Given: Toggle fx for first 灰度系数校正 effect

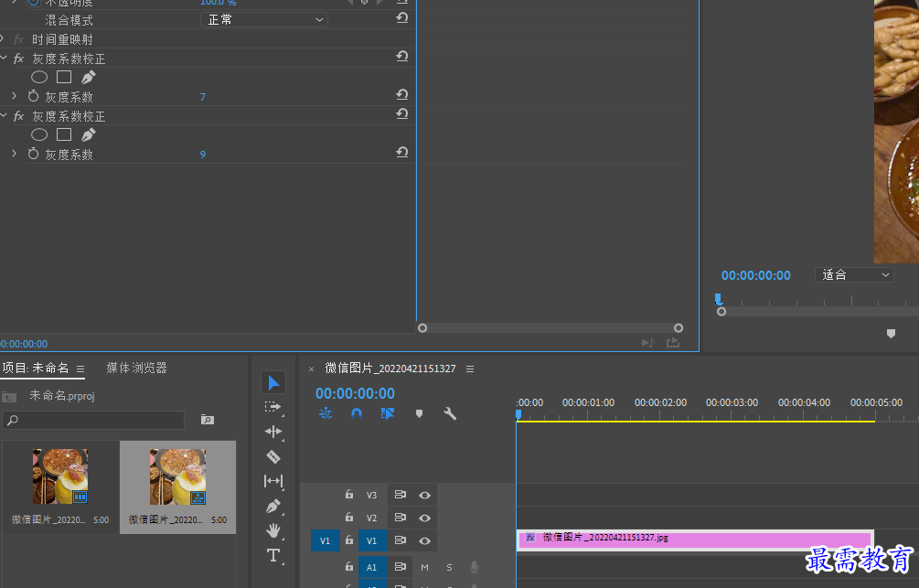Looking at the screenshot, I should [x=19, y=58].
